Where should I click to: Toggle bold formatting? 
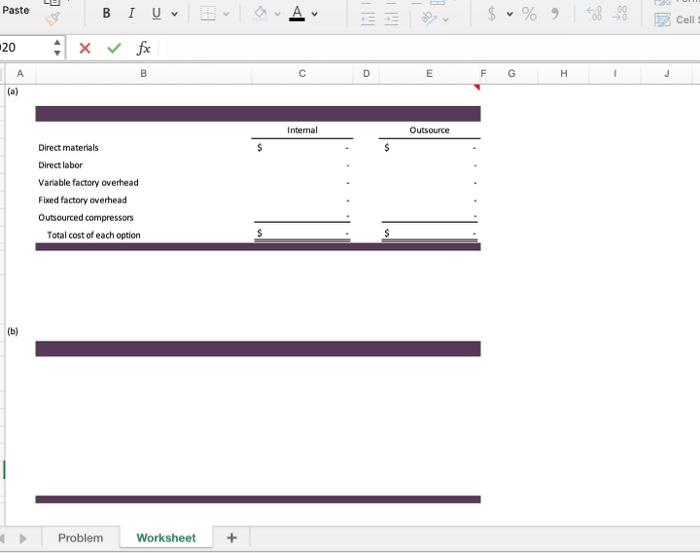pos(106,13)
